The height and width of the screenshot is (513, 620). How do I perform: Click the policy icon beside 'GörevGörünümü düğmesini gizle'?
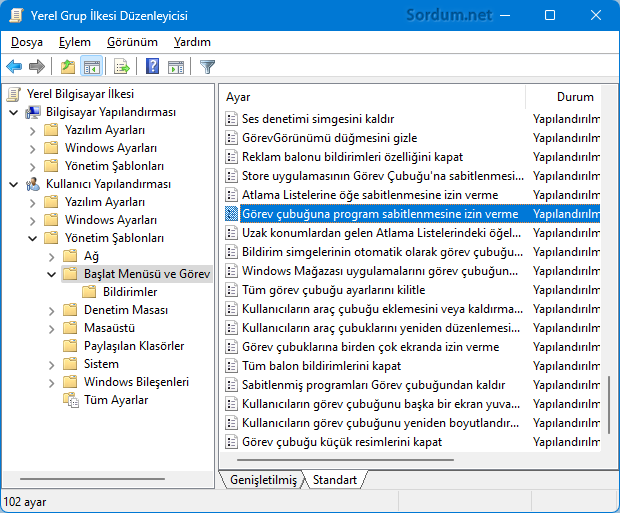tap(231, 138)
